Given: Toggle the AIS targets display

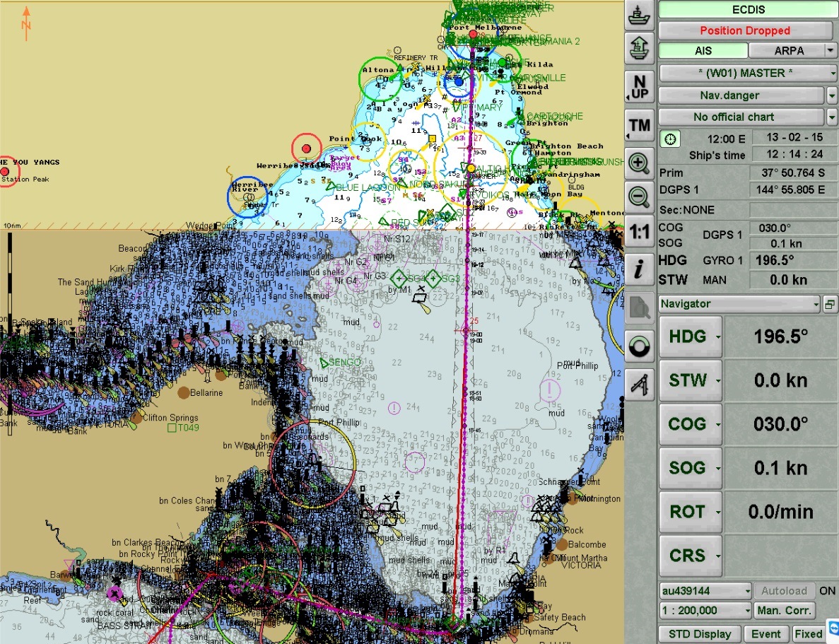Looking at the screenshot, I should point(703,51).
